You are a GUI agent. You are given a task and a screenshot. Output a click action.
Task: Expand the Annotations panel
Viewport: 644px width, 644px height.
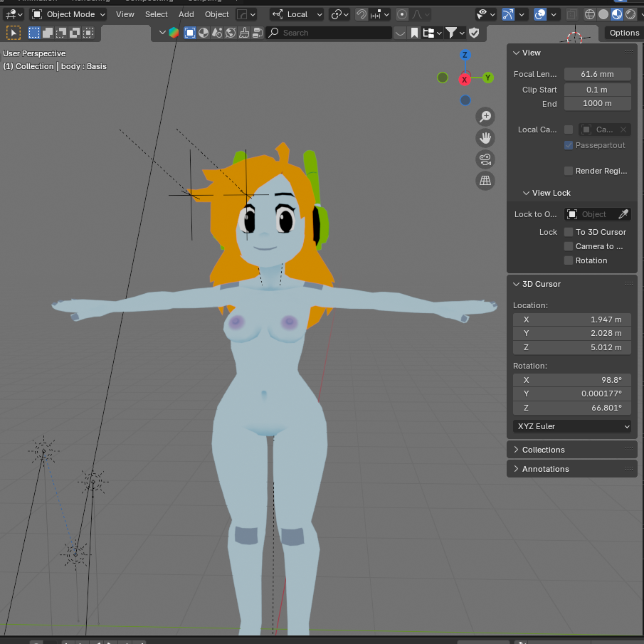point(545,469)
